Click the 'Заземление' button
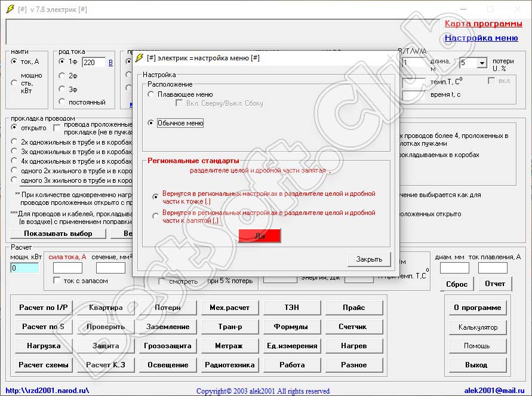The height and width of the screenshot is (396, 532). coord(167,327)
